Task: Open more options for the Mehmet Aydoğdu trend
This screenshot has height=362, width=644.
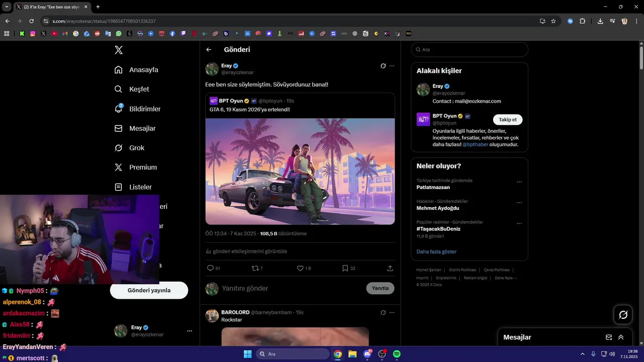Action: point(519,203)
